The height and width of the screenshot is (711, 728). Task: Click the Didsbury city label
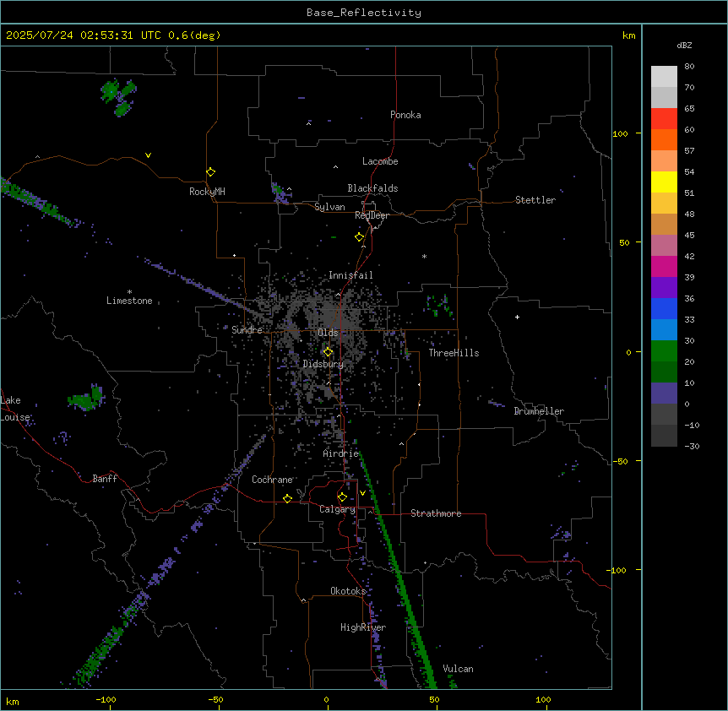pos(323,364)
